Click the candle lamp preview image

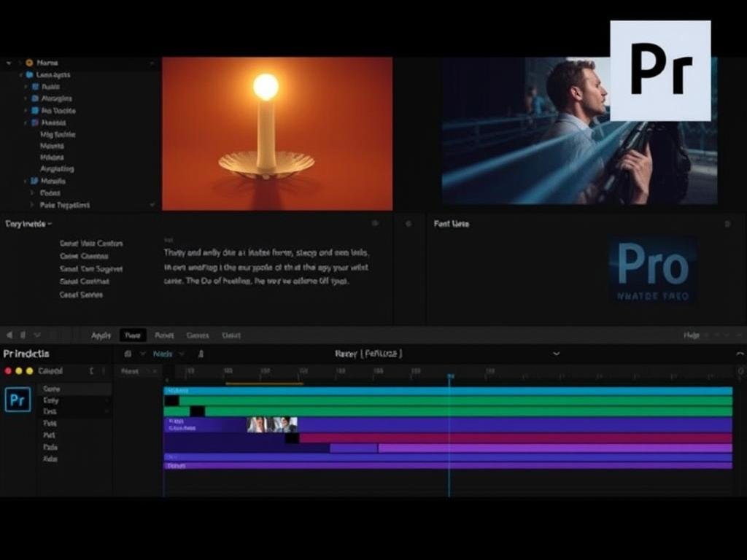(x=277, y=133)
